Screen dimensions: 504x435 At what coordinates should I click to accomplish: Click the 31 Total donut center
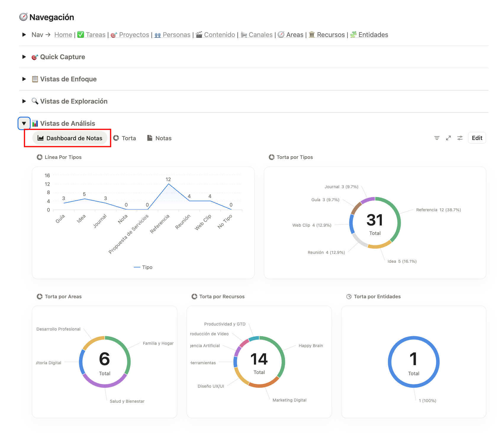coord(375,223)
